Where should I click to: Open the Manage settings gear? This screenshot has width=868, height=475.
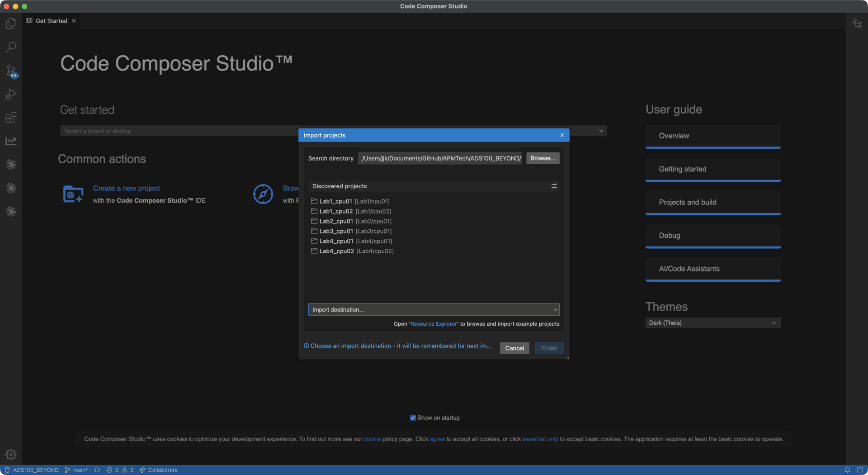coord(11,454)
